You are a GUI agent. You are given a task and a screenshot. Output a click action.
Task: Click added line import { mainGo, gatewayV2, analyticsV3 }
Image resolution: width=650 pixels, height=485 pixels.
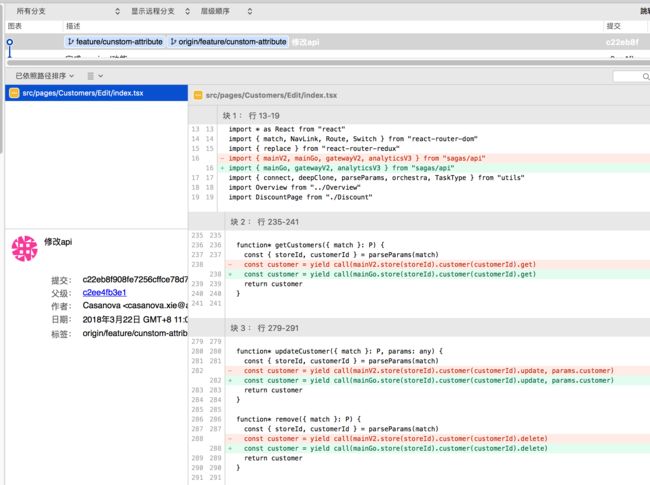coord(434,168)
